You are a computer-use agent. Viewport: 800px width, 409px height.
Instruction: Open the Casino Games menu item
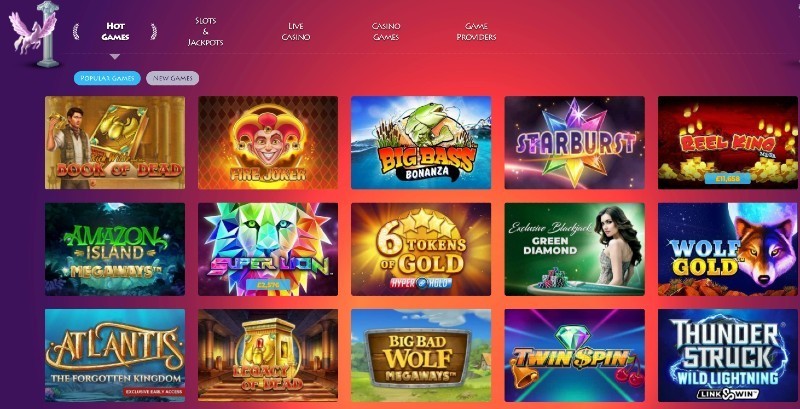(x=386, y=32)
